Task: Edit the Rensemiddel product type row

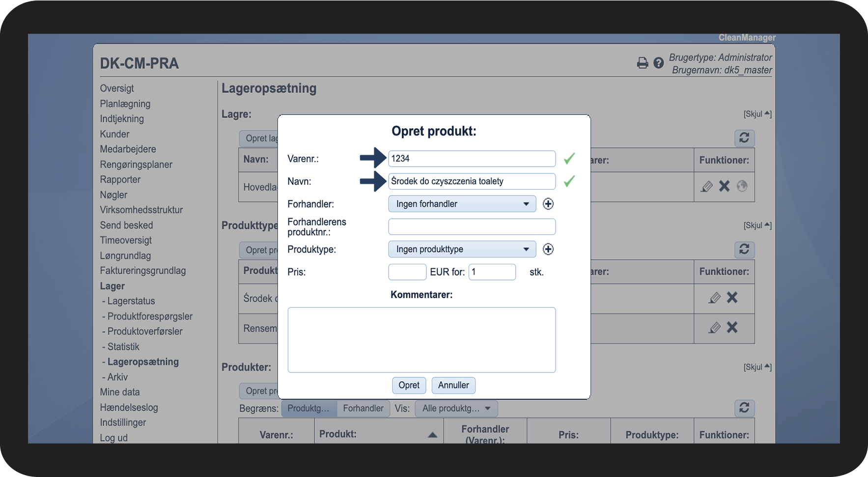Action: tap(714, 328)
